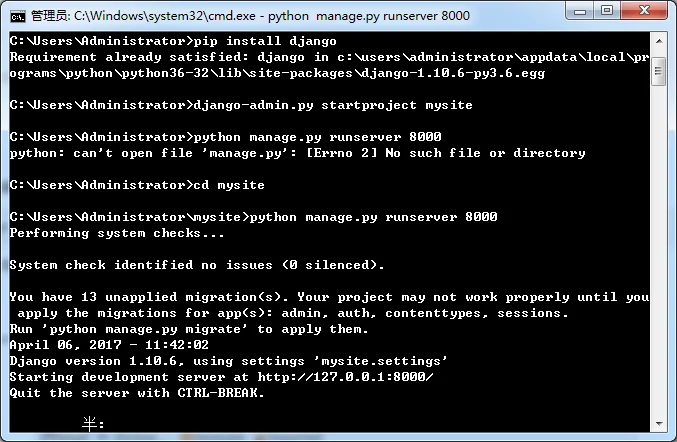Image resolution: width=677 pixels, height=442 pixels.
Task: Click the 'System check identified no issues' line
Action: [197, 265]
